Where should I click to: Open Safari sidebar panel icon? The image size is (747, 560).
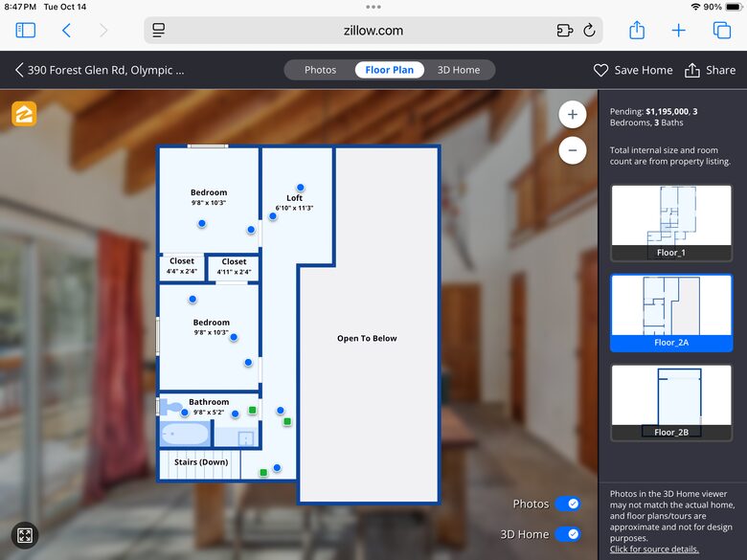pyautogui.click(x=26, y=31)
